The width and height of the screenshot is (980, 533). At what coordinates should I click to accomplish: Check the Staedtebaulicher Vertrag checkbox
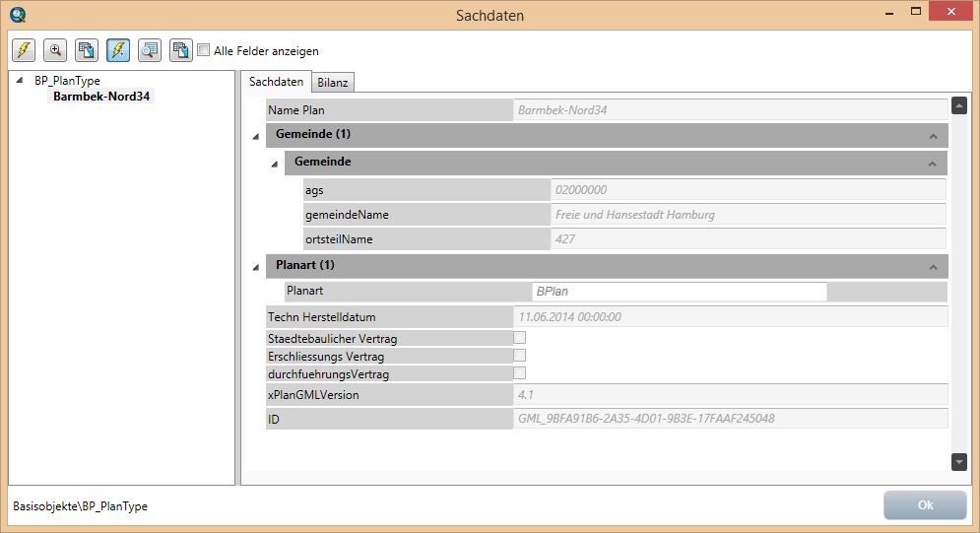coord(519,338)
